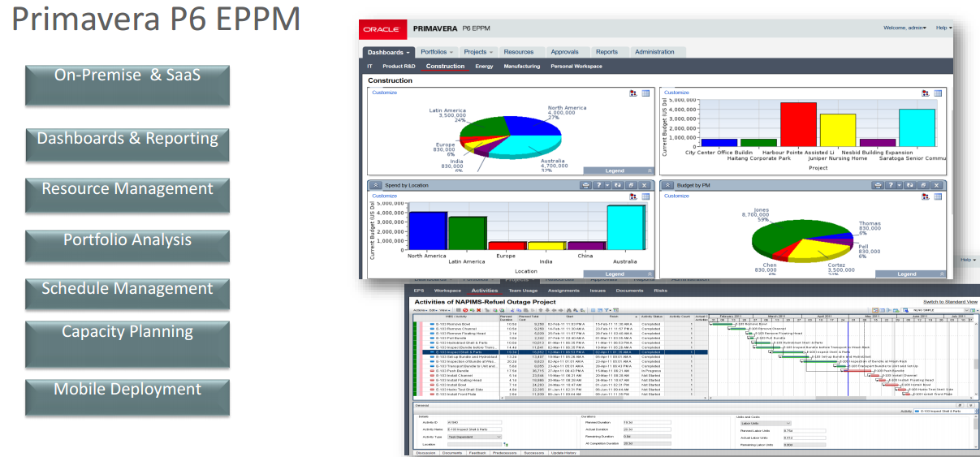
Task: Collapse the Budget by PM portlet
Action: pos(667,185)
